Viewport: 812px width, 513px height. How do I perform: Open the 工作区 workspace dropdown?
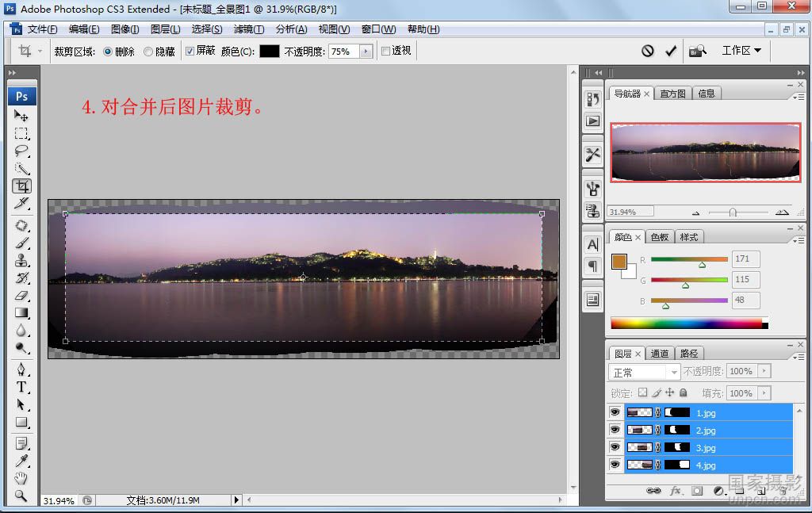(741, 51)
